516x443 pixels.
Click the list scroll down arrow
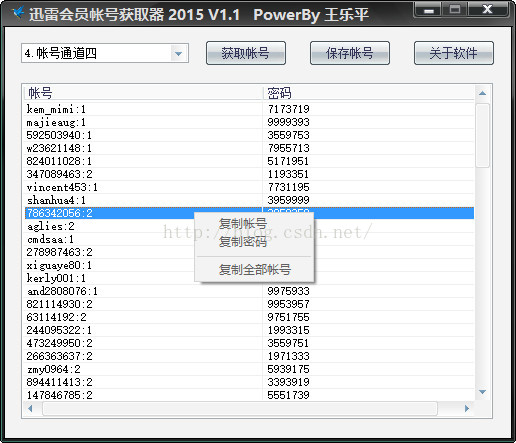(x=482, y=392)
